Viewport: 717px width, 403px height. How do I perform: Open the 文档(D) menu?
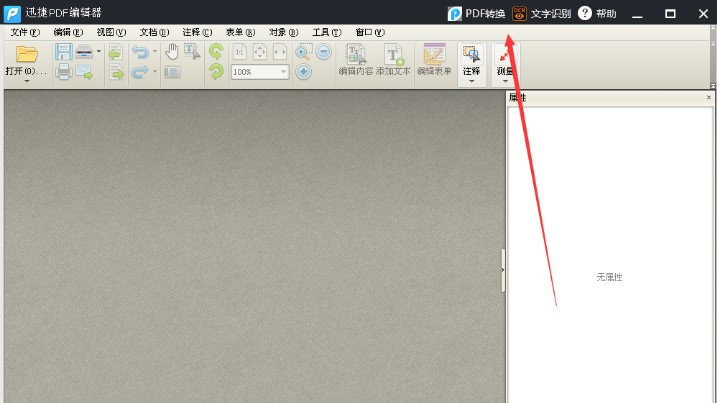click(x=154, y=32)
